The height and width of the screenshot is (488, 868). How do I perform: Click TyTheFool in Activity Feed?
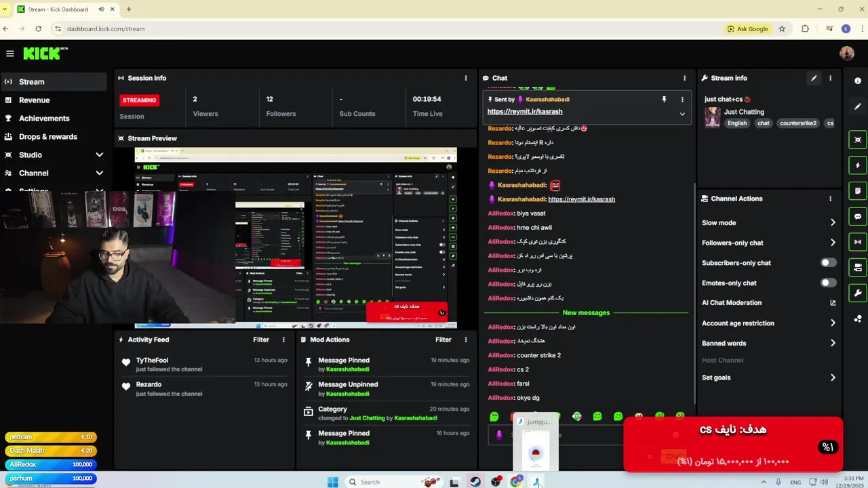pos(152,361)
